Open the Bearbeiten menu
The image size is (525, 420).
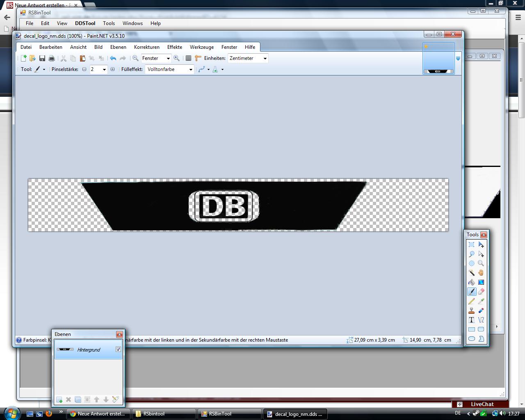tap(51, 47)
